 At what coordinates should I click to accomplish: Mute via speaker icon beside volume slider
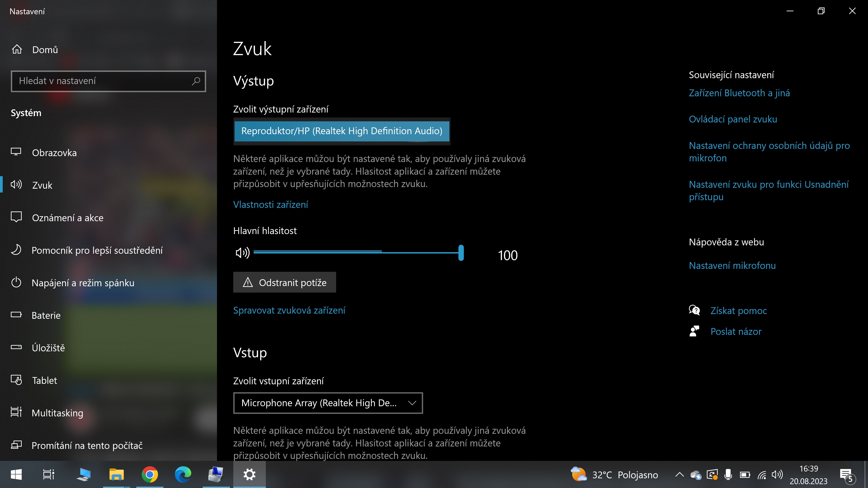(x=242, y=253)
